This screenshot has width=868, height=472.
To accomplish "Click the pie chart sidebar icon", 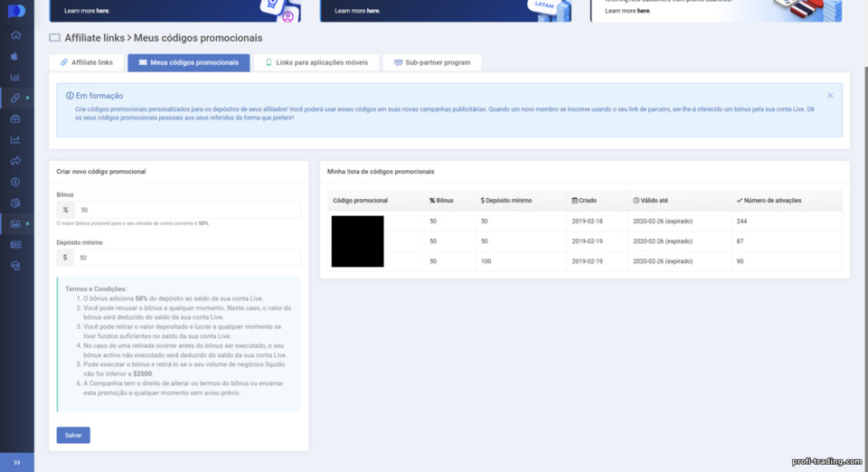I will (15, 203).
